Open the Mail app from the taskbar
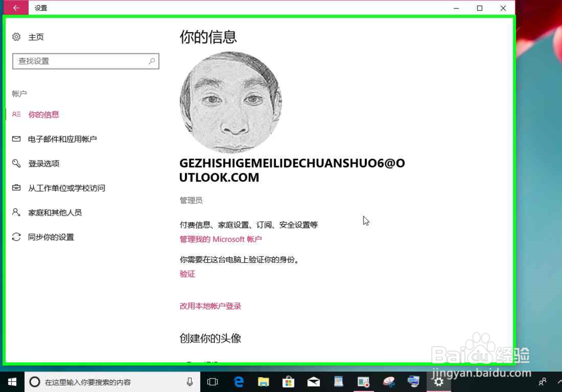The width and height of the screenshot is (562, 392). pyautogui.click(x=314, y=382)
